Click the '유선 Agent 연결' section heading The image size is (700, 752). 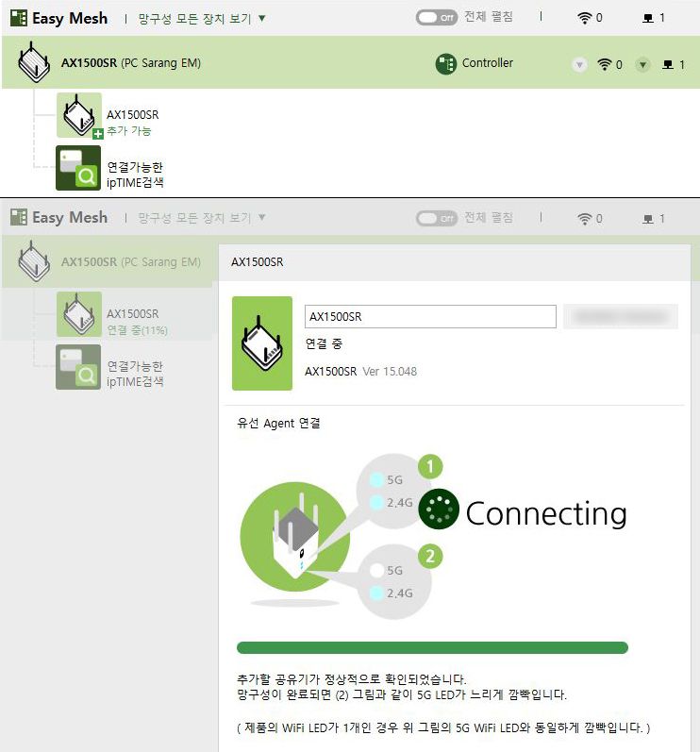(278, 423)
